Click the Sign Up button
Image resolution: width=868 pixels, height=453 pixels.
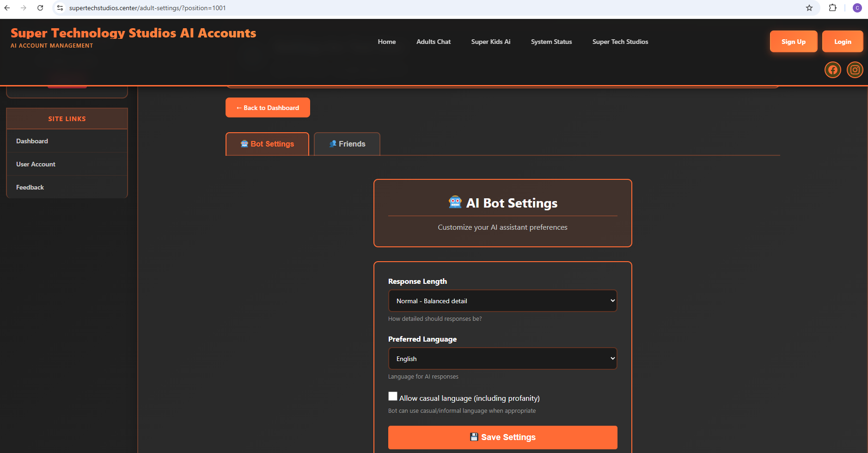pos(794,42)
